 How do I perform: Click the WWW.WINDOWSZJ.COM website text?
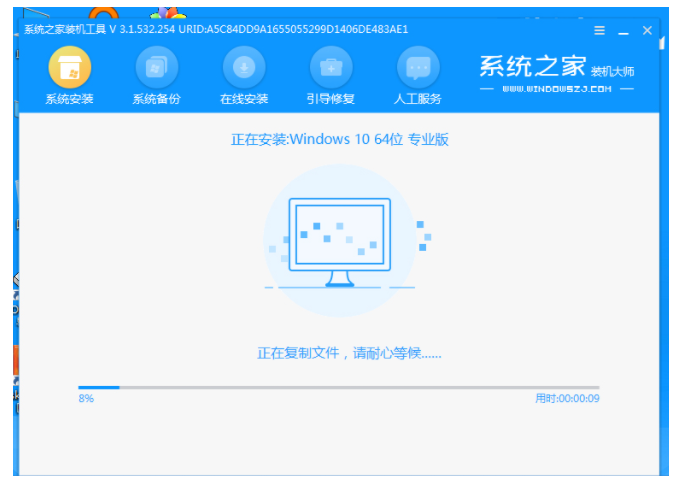pos(557,89)
